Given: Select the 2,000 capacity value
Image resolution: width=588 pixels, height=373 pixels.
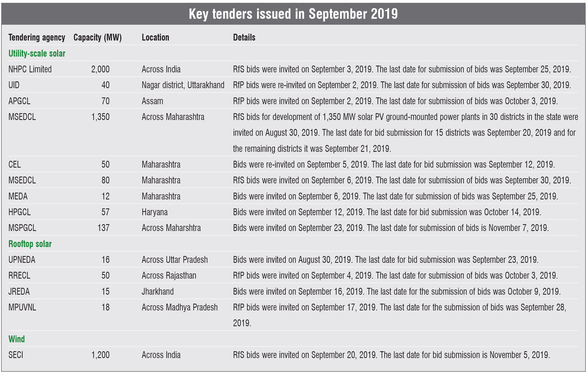Looking at the screenshot, I should click(x=100, y=69).
